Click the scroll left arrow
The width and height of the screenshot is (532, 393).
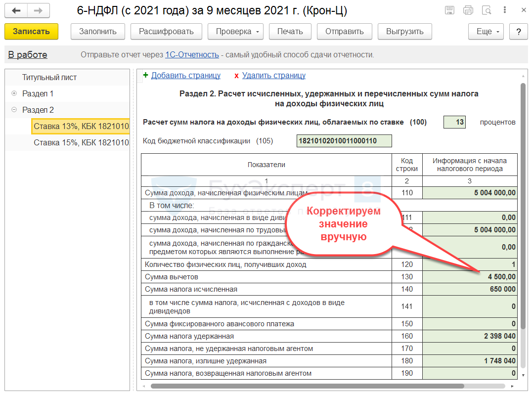144,386
